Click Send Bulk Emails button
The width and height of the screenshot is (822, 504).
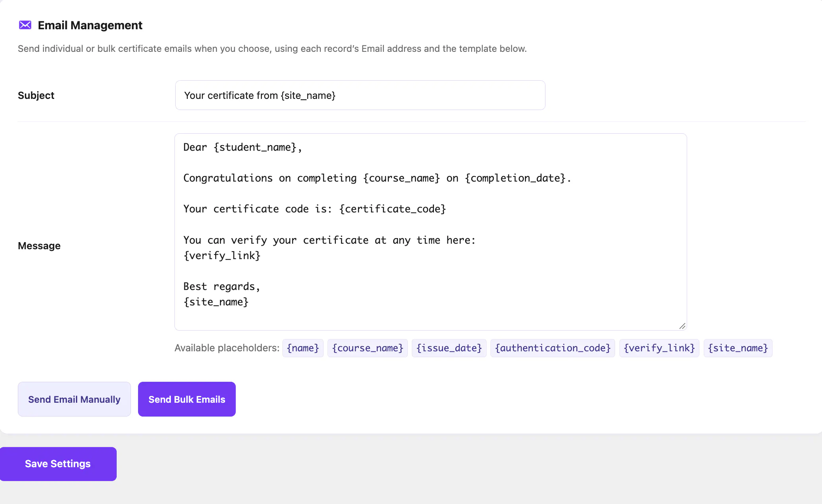(x=187, y=399)
